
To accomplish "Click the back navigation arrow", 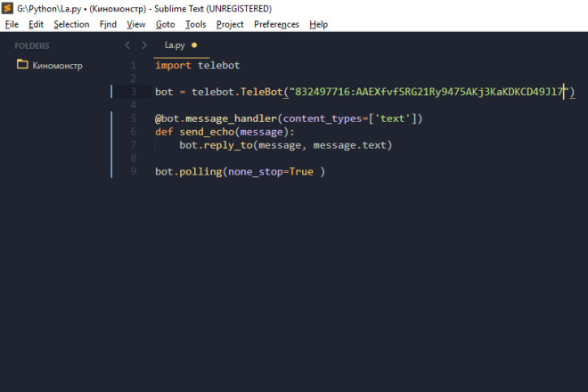I will 127,45.
